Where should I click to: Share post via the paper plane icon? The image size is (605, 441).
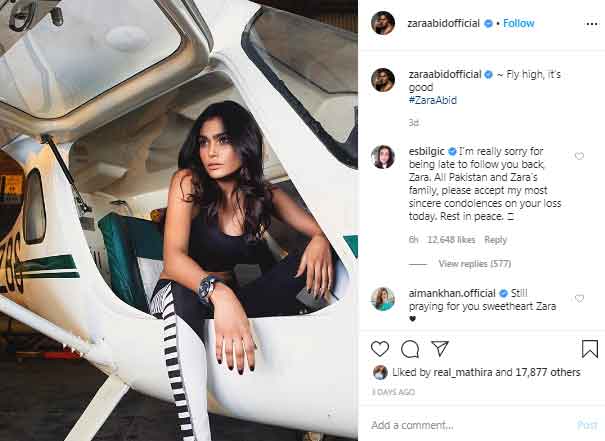440,348
